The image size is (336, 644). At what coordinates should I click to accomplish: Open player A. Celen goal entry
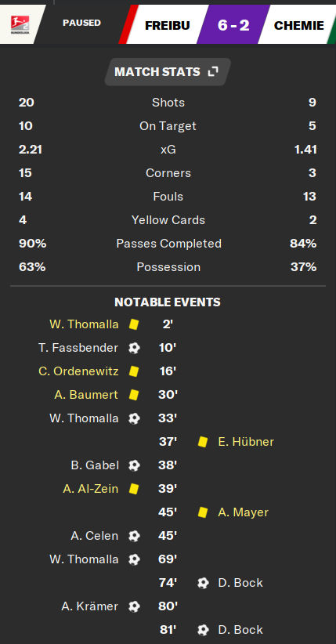(95, 536)
